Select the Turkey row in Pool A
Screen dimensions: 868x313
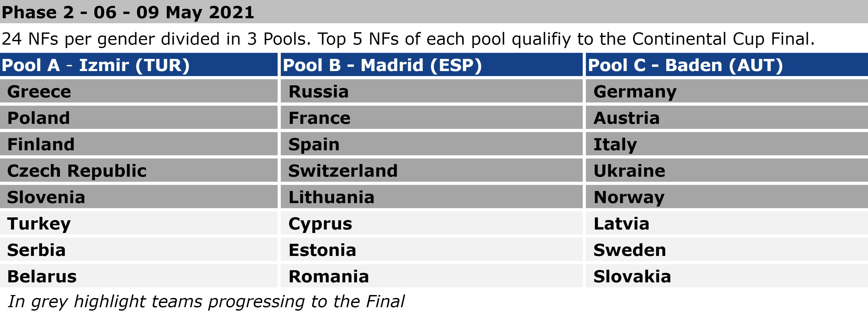pyautogui.click(x=138, y=223)
